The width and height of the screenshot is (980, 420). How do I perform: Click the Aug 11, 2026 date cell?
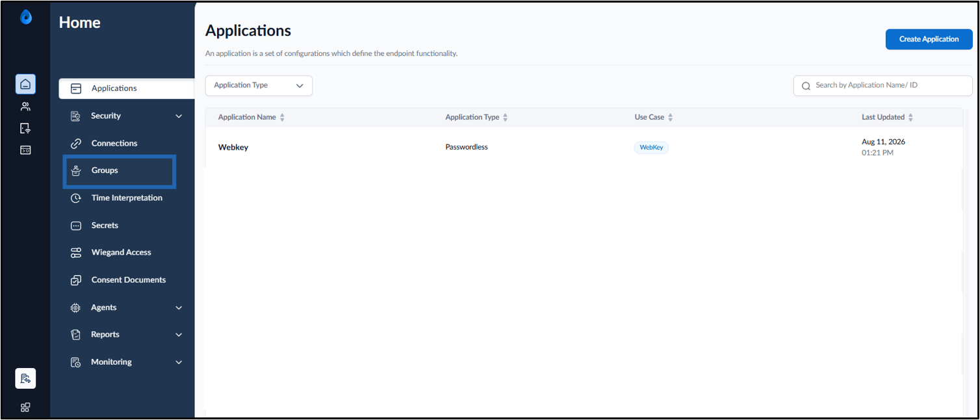click(883, 142)
